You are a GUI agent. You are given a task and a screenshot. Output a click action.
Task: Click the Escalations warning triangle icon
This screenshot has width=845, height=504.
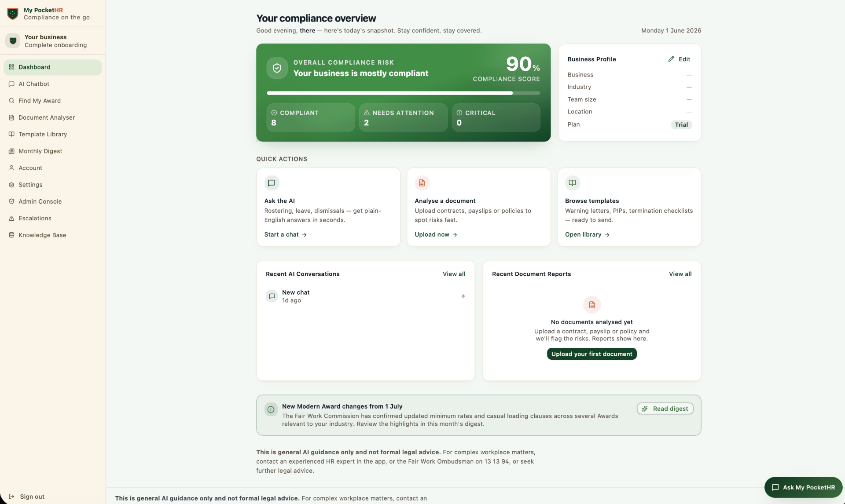click(x=11, y=218)
